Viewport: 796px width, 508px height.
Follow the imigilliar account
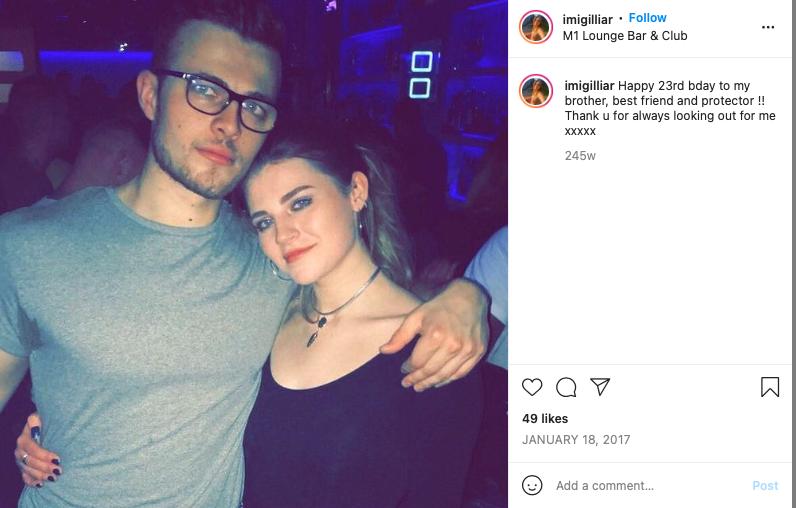point(647,18)
